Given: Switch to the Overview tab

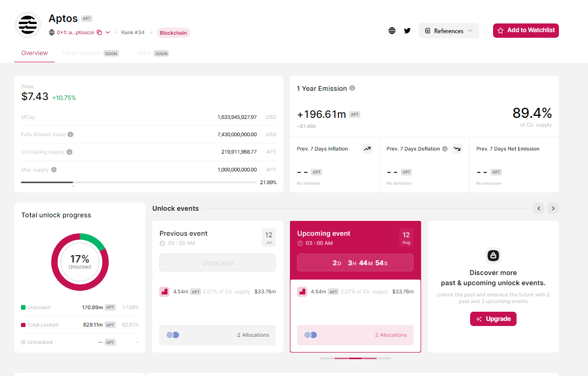Looking at the screenshot, I should tap(34, 53).
